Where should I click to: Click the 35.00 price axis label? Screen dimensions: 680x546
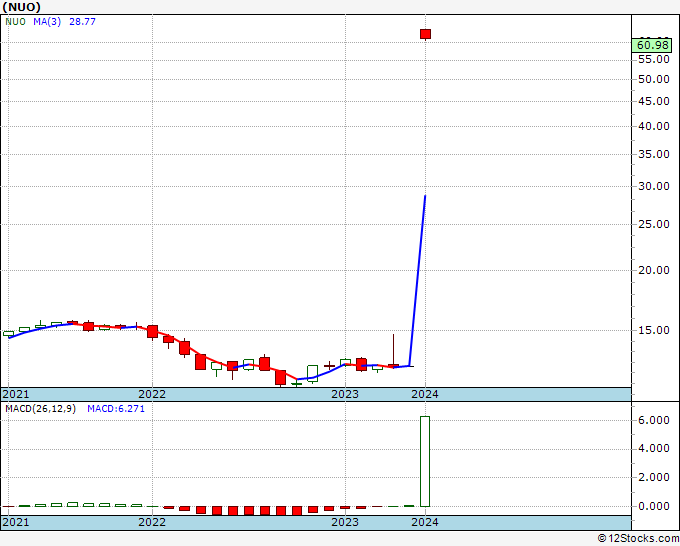coord(654,154)
